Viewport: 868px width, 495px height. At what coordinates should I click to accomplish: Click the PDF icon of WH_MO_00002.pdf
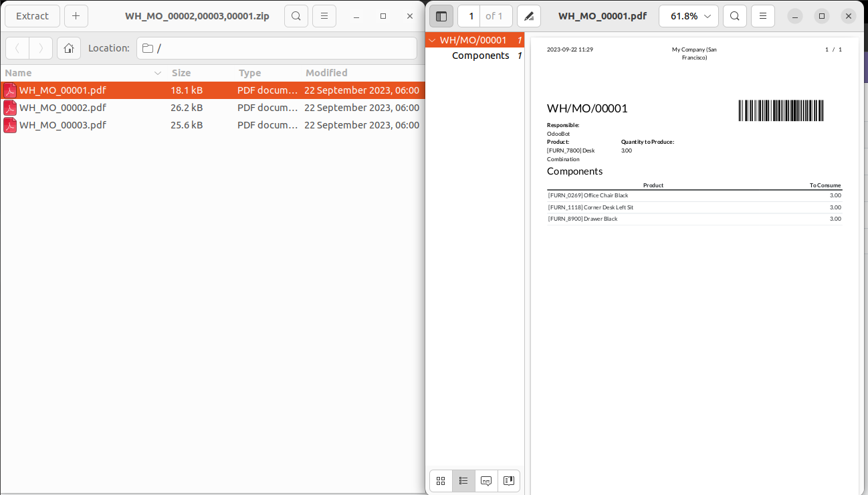click(x=10, y=108)
